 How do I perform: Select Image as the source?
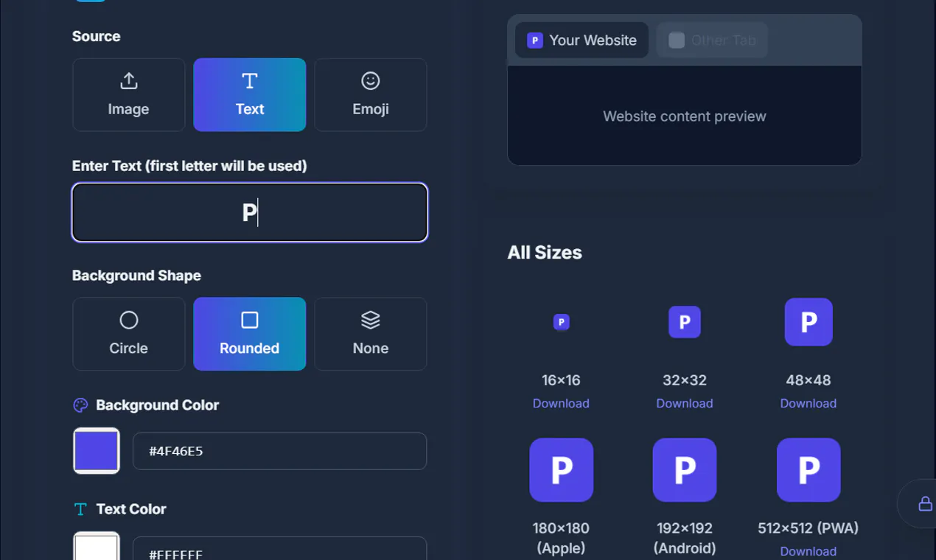click(129, 95)
